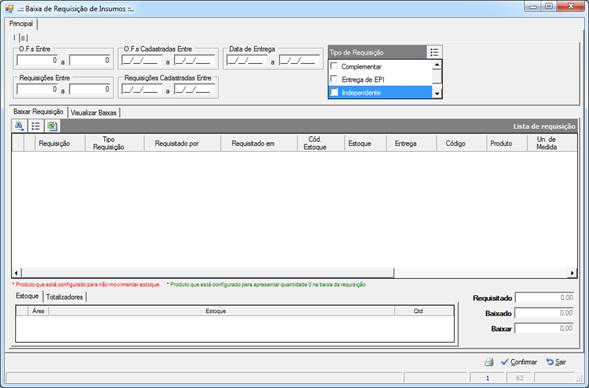The width and height of the screenshot is (589, 388).
Task: Click the Baixar total field
Action: (x=545, y=328)
